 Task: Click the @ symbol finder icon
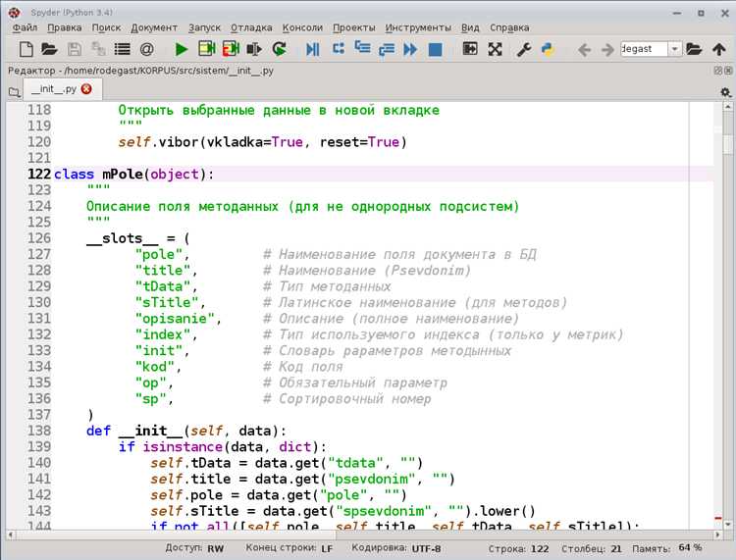coord(147,49)
